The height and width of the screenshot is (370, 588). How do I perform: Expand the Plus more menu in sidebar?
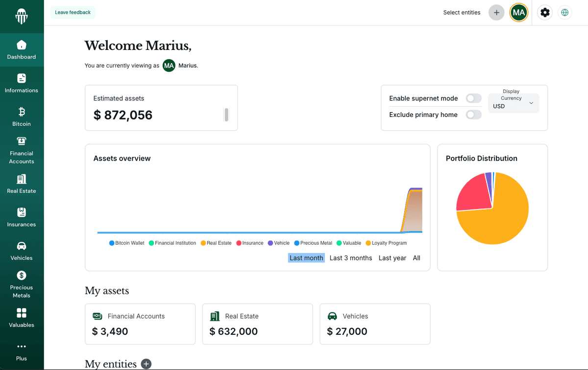22,351
